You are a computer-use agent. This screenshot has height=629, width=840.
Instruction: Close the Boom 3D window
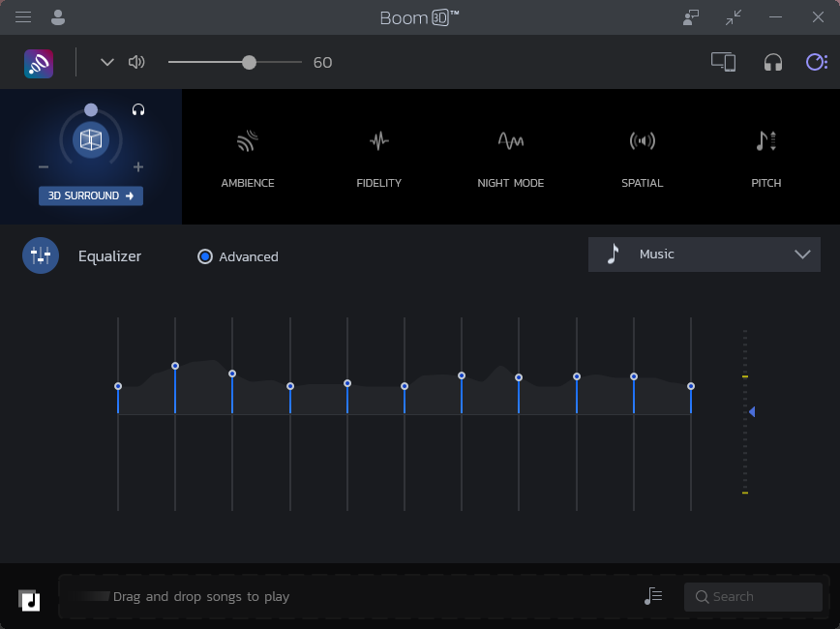click(x=818, y=17)
